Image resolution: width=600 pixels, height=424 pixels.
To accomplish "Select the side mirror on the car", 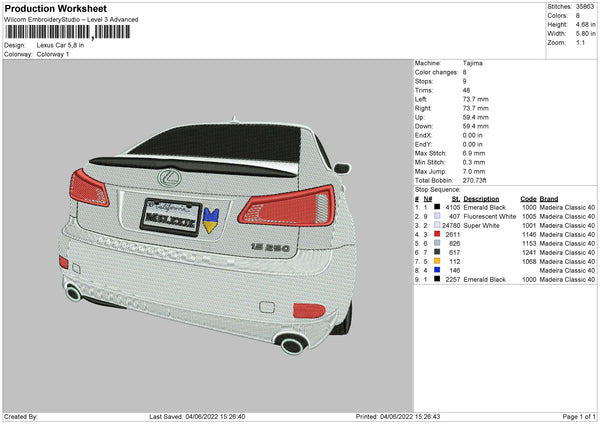I will [x=342, y=168].
